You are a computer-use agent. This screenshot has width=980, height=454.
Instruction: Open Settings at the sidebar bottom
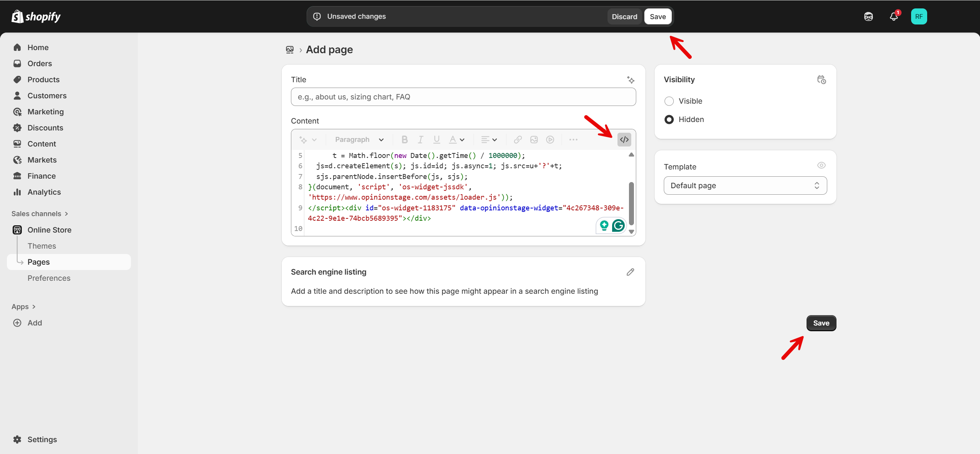[x=69, y=439]
